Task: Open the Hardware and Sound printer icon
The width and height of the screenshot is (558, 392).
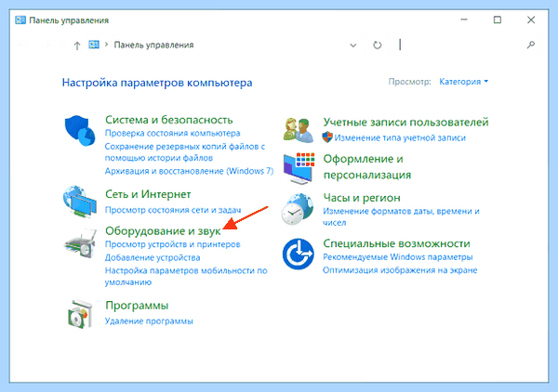Action: (x=80, y=243)
